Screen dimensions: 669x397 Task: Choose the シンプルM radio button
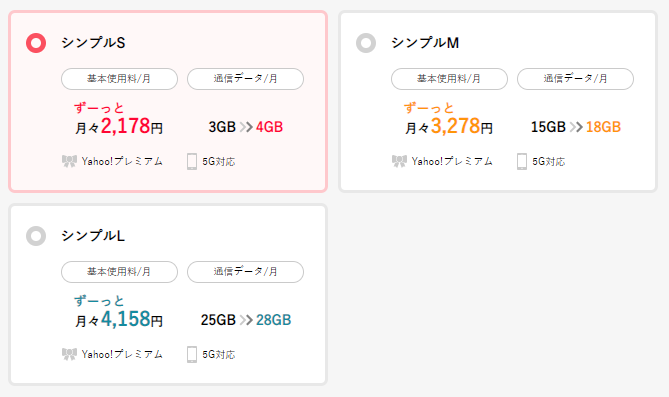click(366, 43)
